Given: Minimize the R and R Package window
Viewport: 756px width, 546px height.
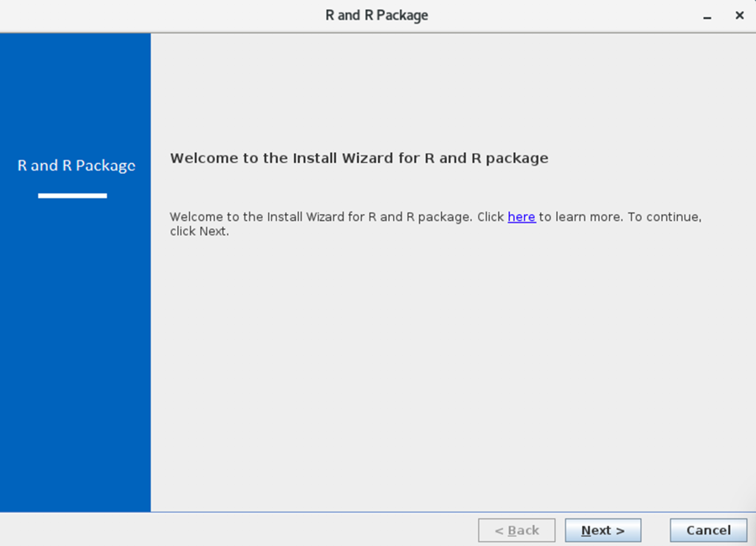Looking at the screenshot, I should coord(708,16).
